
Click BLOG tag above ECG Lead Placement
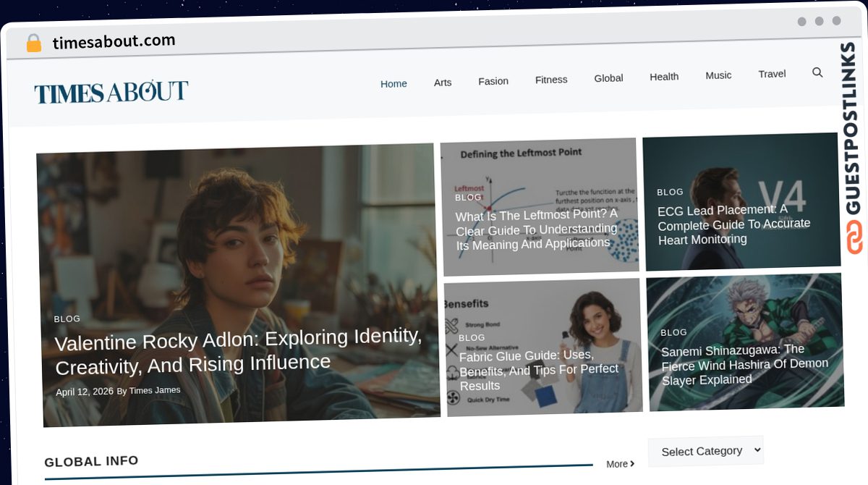coord(670,192)
